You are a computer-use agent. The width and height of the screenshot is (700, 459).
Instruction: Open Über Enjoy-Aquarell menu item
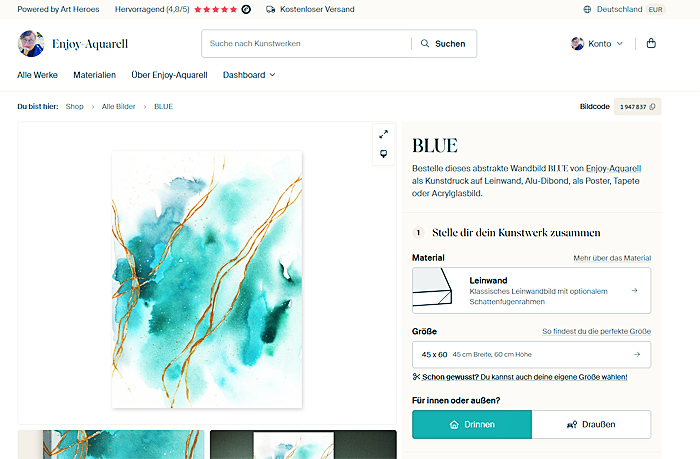point(169,75)
